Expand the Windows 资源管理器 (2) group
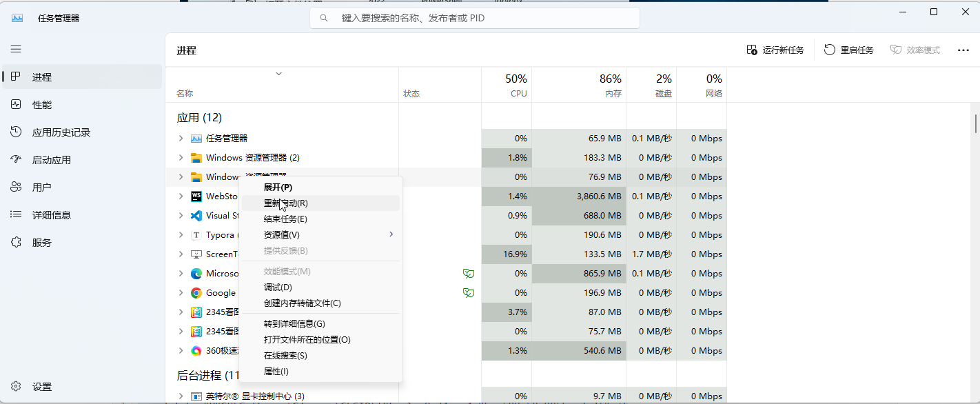 [181, 158]
